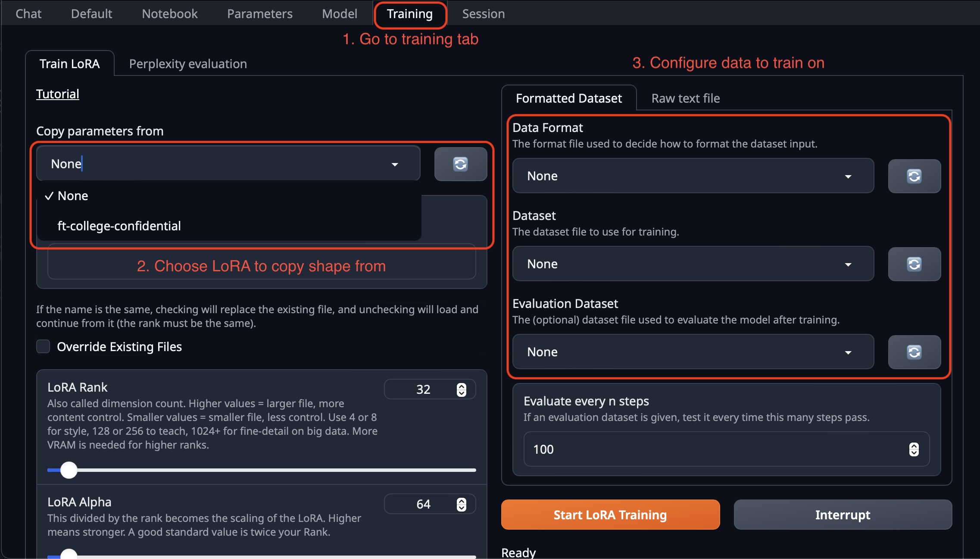The width and height of the screenshot is (980, 559).
Task: Open the Dataset dropdown
Action: 848,264
